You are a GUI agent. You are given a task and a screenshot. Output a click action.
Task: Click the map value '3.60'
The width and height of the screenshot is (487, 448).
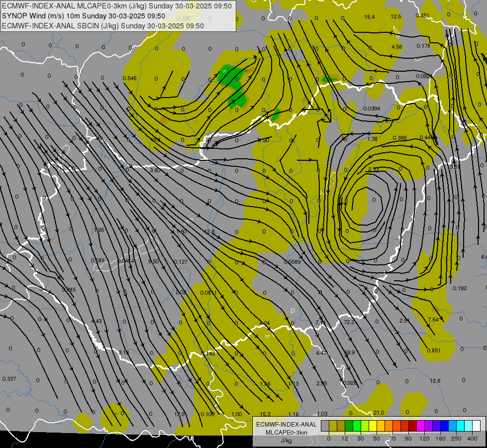click(155, 170)
